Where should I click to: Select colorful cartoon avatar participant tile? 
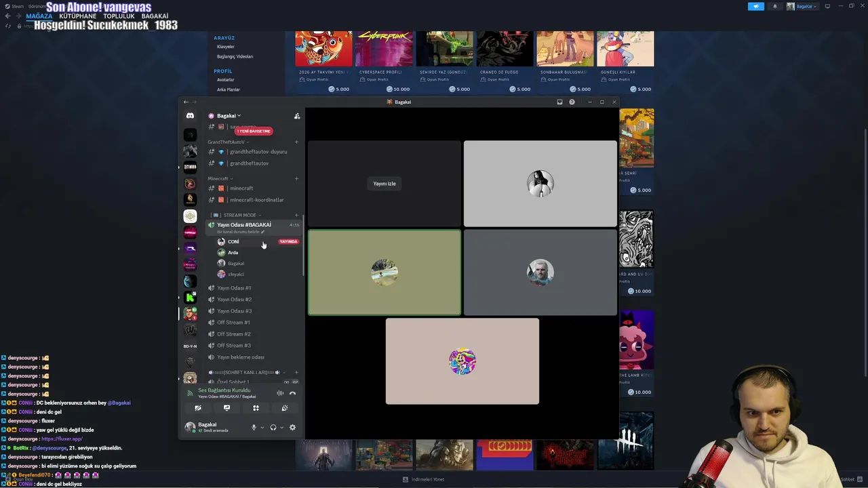click(462, 361)
